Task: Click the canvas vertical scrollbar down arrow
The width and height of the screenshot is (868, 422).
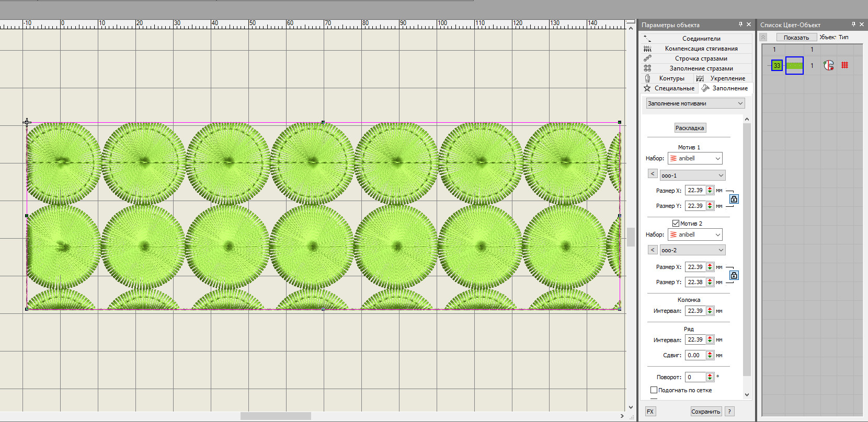Action: point(631,407)
